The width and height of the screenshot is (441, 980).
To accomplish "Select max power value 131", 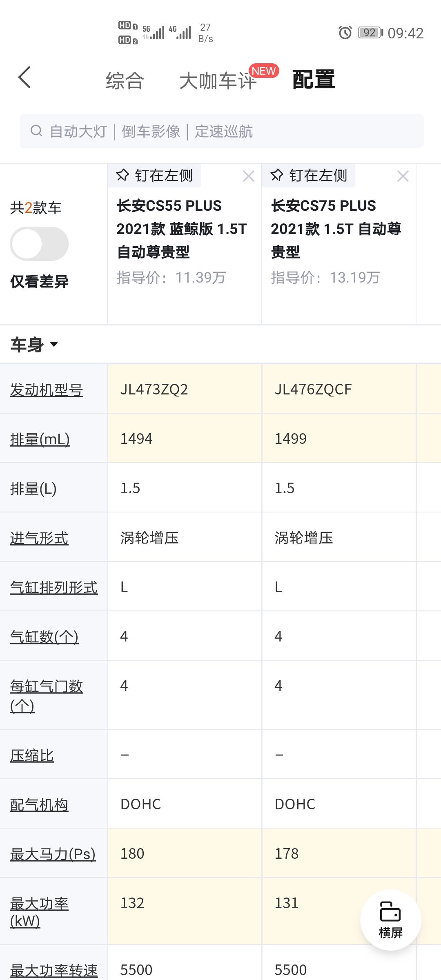I will point(287,903).
